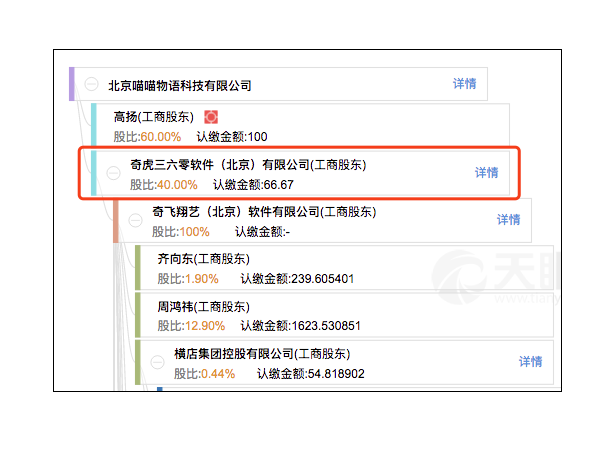Viewport: 600px width, 450px height.
Task: Select 奇飞翔艺（北京）软件有限公司(工商股东) name
Action: tap(264, 212)
